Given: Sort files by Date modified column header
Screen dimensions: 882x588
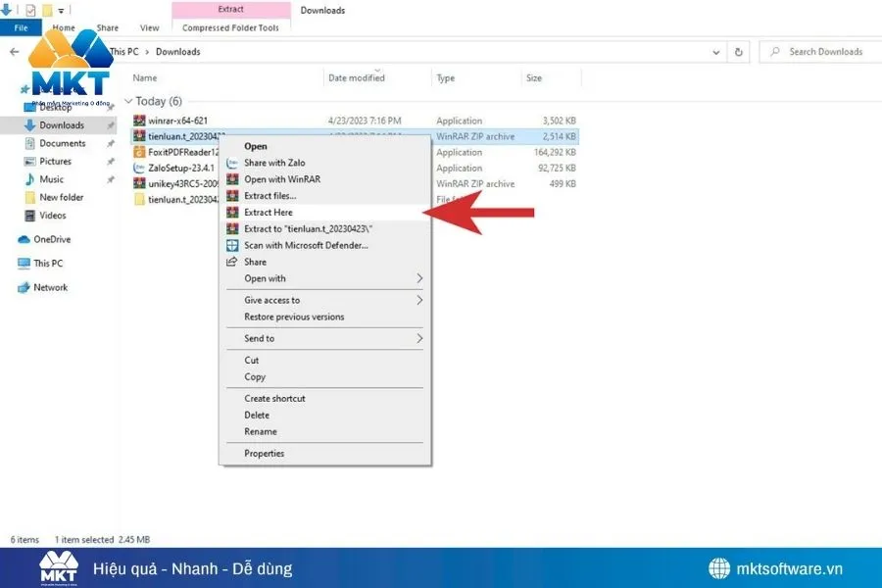Looking at the screenshot, I should 357,77.
